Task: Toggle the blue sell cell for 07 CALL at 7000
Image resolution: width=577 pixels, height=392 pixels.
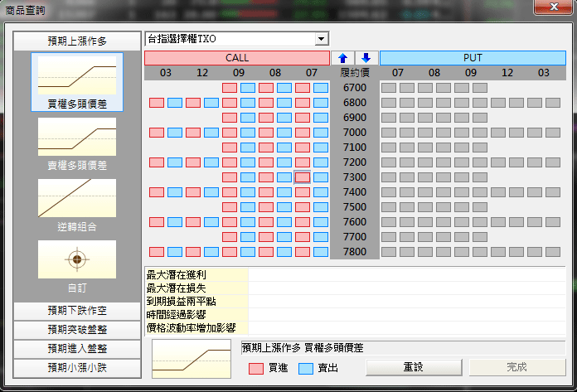Action: 321,133
